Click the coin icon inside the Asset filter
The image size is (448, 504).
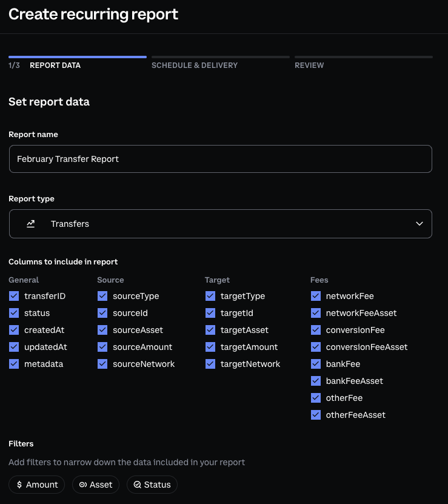[x=82, y=485]
